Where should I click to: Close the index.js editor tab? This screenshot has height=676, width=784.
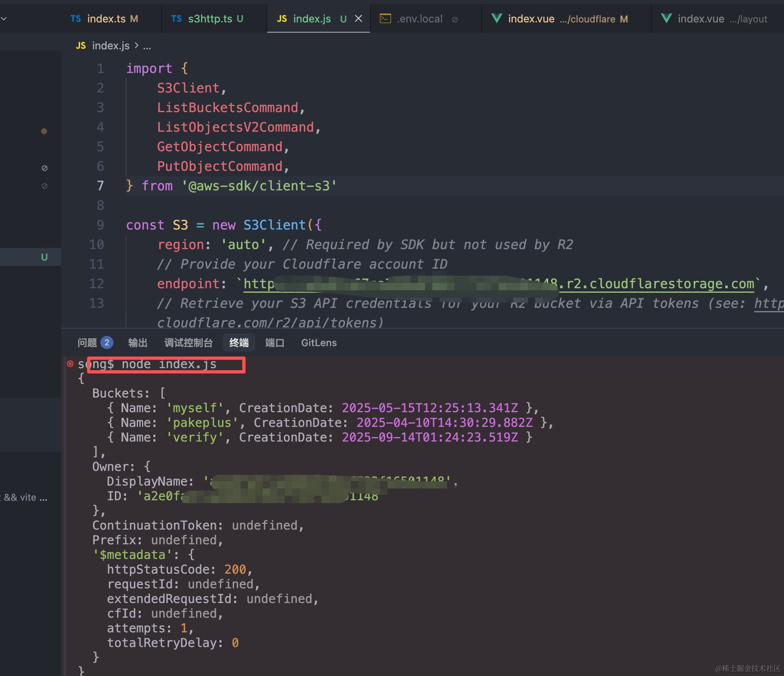358,19
